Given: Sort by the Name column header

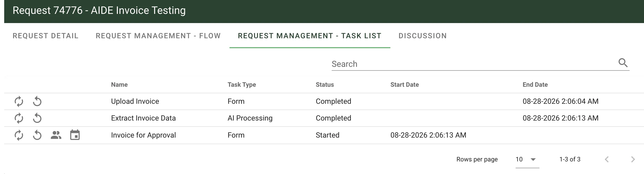Looking at the screenshot, I should (119, 85).
